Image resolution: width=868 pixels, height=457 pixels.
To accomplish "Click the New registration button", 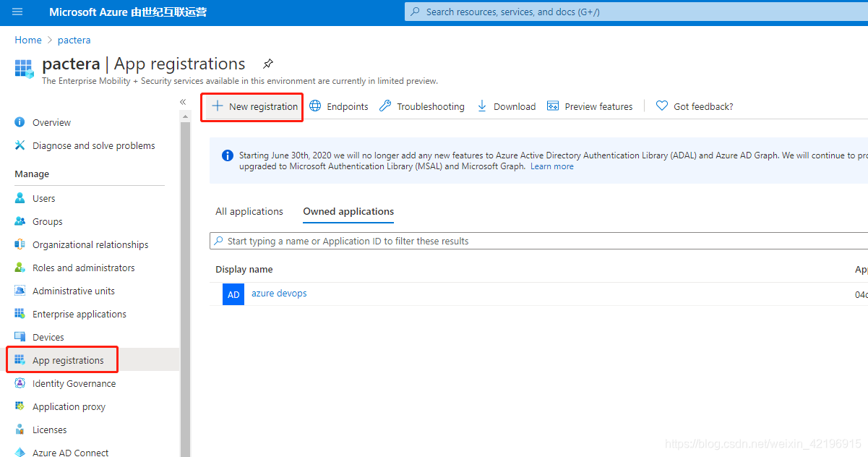I will coord(252,107).
